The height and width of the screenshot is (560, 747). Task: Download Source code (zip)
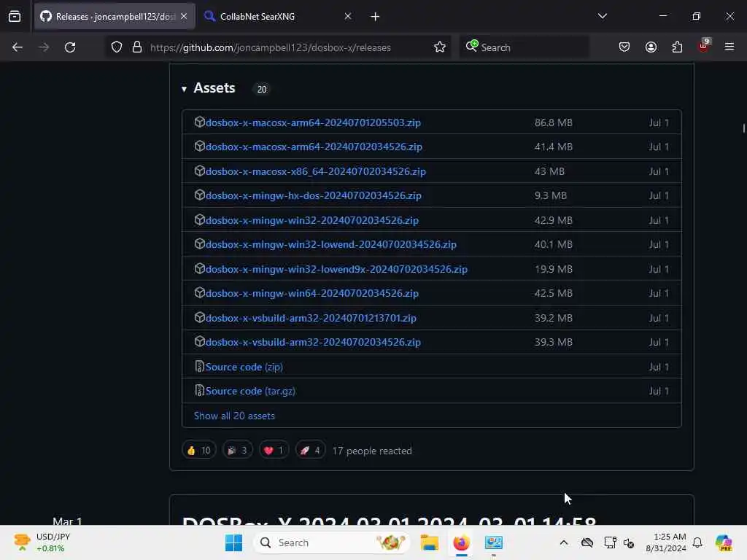(244, 367)
